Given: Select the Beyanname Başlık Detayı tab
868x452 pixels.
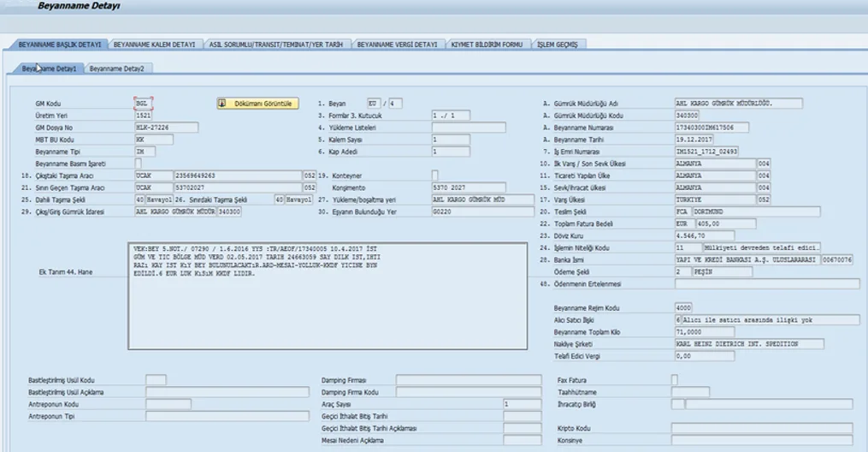Looking at the screenshot, I should point(60,45).
